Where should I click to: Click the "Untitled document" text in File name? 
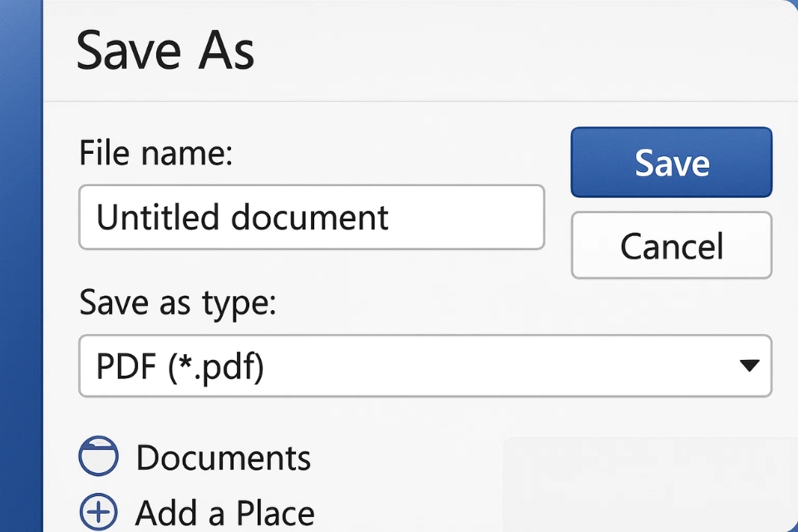[x=242, y=218]
